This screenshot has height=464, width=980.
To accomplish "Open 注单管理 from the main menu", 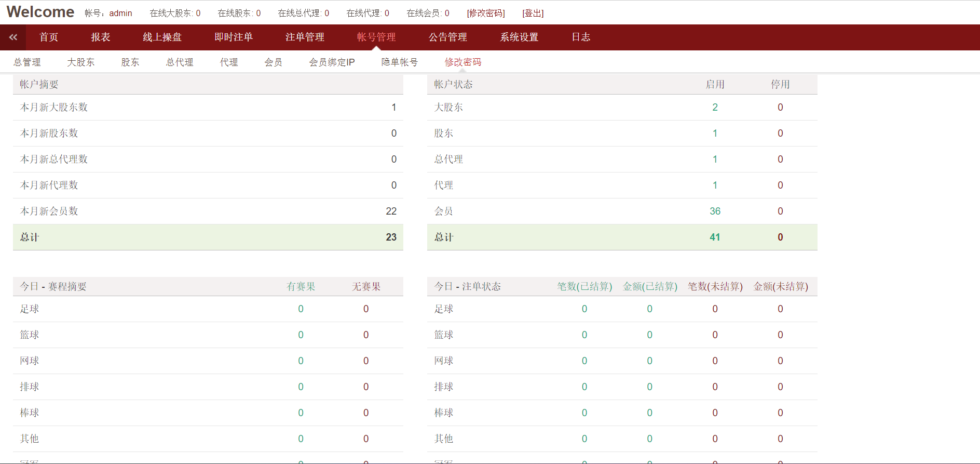I will click(x=305, y=37).
